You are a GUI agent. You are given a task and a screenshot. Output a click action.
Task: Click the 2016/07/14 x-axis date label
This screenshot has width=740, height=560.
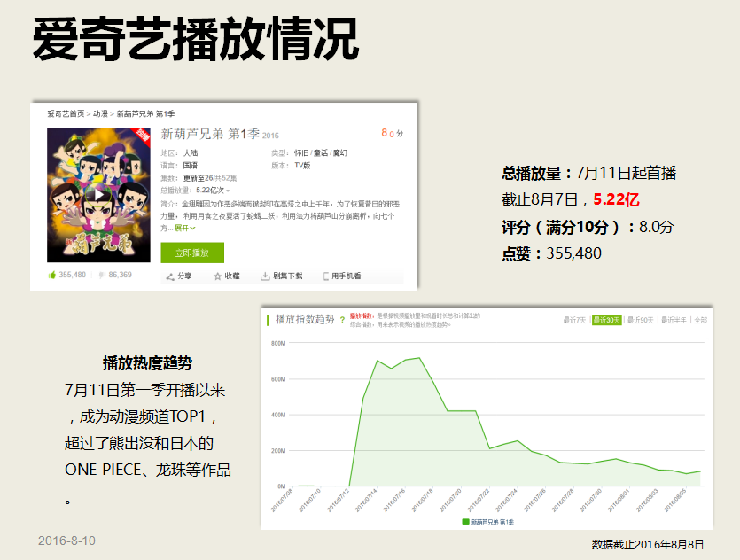(366, 501)
